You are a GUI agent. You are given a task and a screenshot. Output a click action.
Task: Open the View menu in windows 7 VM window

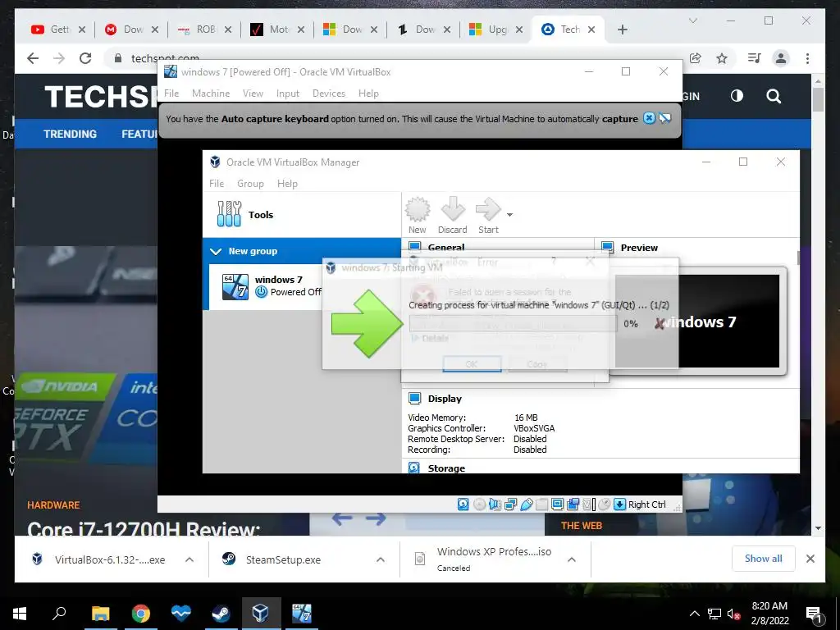pos(253,94)
